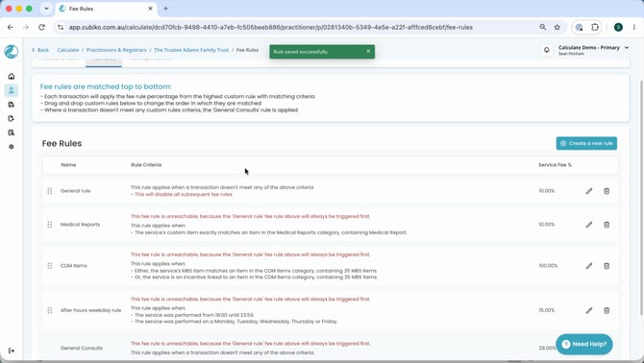Delete the CDM Items rule
Screen dimensions: 644x363
(x=607, y=266)
